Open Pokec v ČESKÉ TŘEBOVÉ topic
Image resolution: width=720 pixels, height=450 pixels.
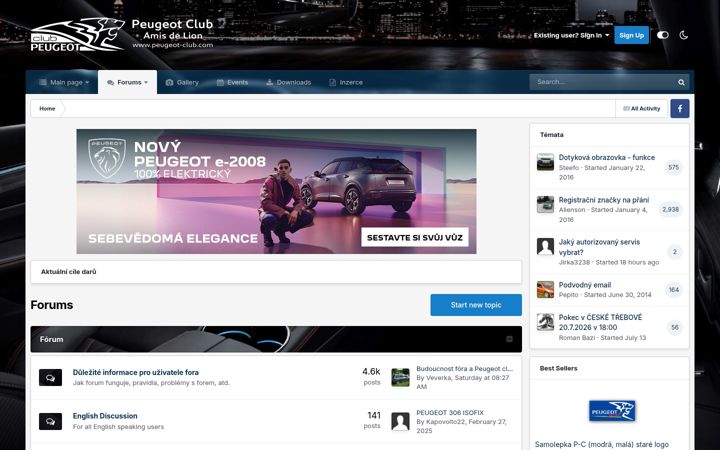[600, 322]
